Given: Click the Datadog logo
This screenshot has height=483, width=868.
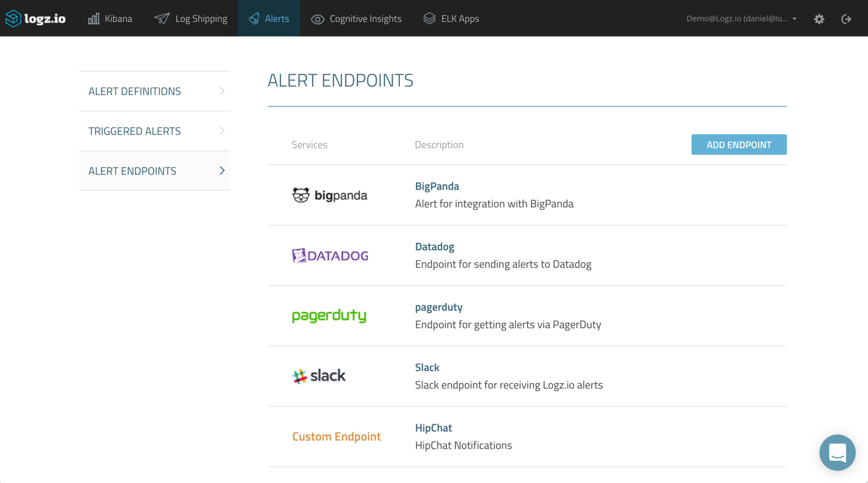Looking at the screenshot, I should click(330, 256).
